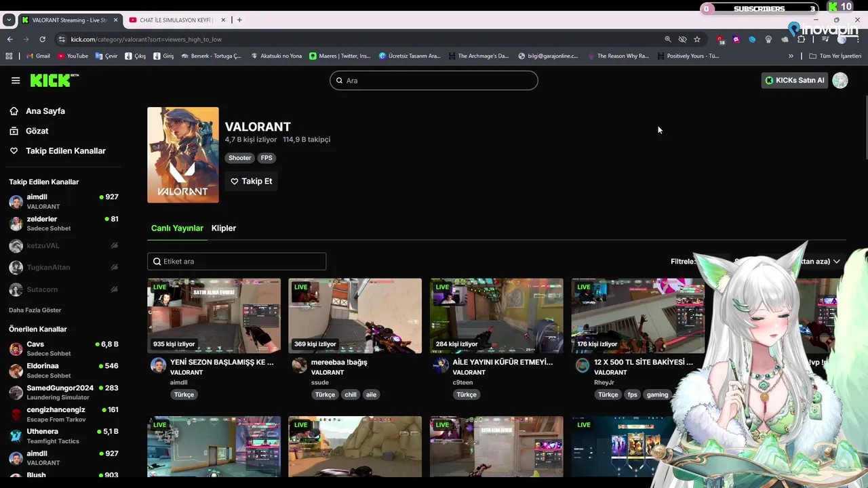
Task: Click the Takip Et button
Action: pos(252,181)
